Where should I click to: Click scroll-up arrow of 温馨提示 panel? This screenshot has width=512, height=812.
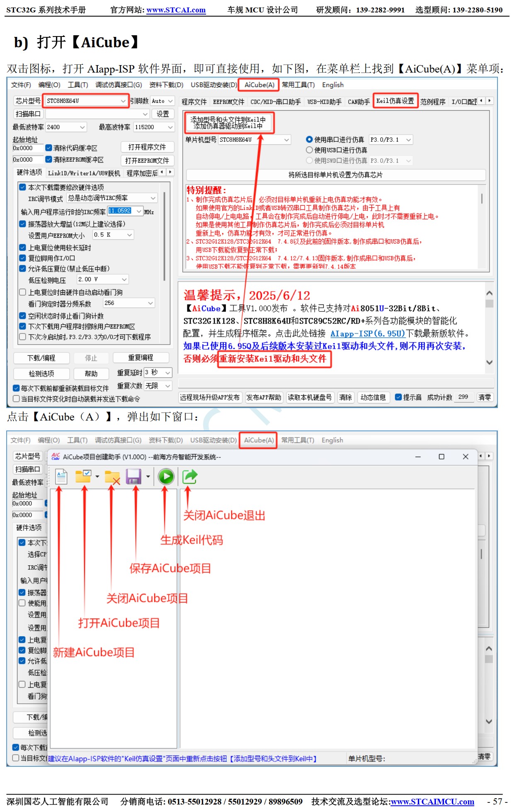pyautogui.click(x=489, y=293)
